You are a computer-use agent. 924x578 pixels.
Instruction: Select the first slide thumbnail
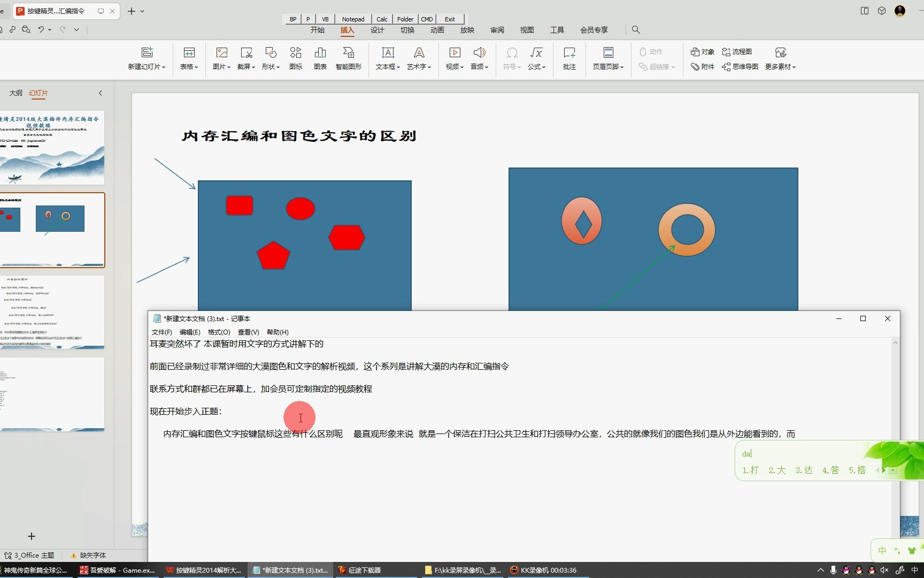point(52,148)
